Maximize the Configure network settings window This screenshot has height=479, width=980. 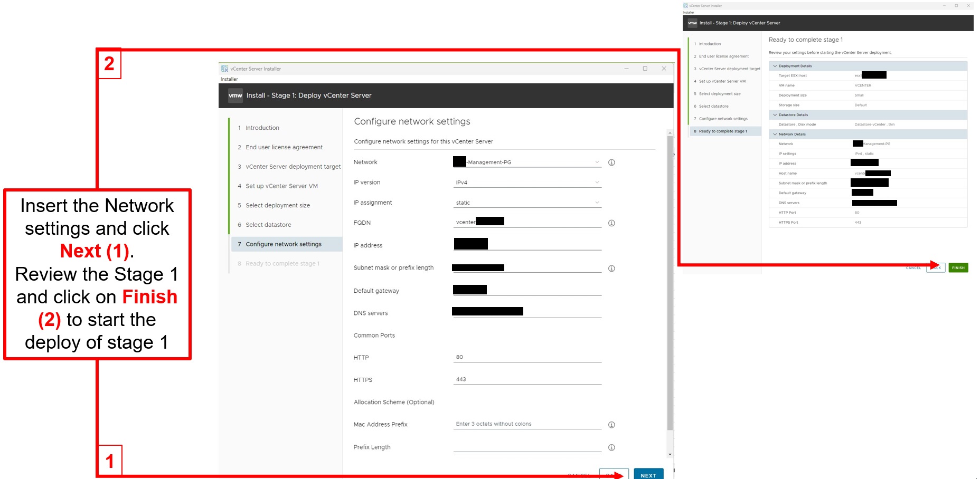pyautogui.click(x=645, y=69)
